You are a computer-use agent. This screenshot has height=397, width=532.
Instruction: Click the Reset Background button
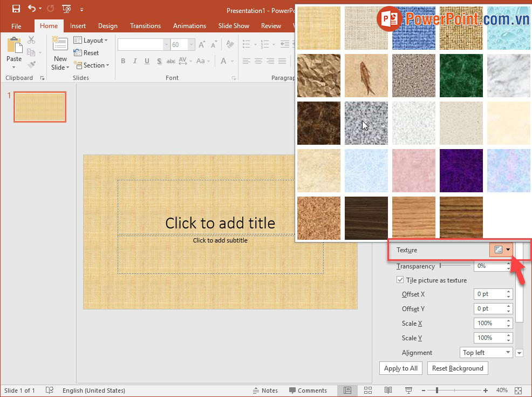click(458, 368)
